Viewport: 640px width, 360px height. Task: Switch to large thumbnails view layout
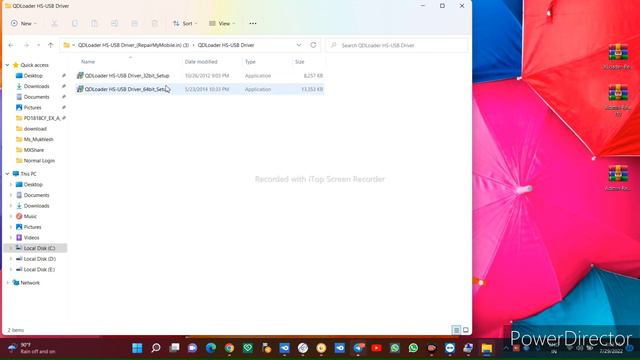click(466, 330)
